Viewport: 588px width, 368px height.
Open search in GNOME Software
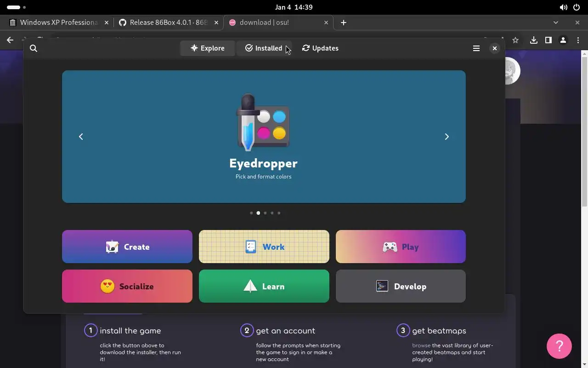34,48
